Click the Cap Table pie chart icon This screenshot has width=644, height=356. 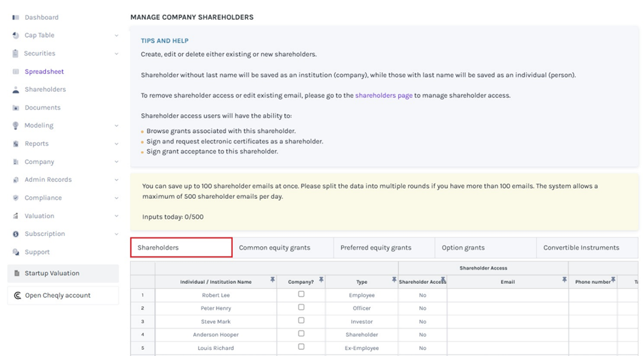(x=16, y=35)
